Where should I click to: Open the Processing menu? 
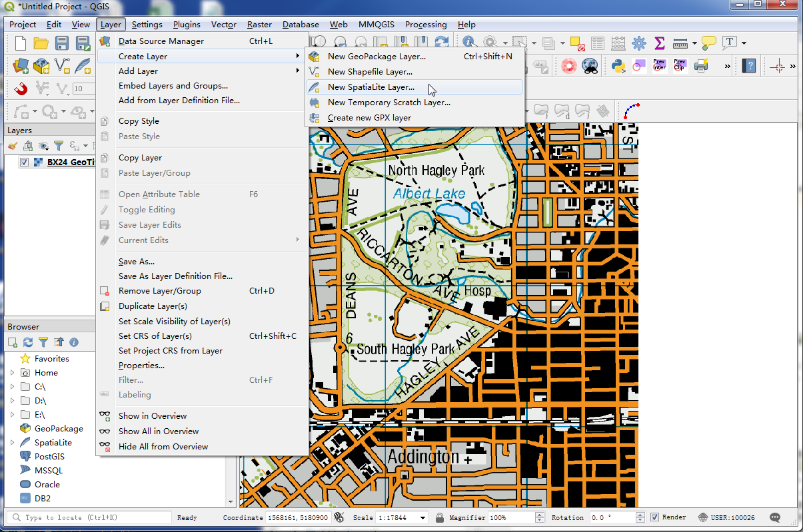pyautogui.click(x=426, y=25)
